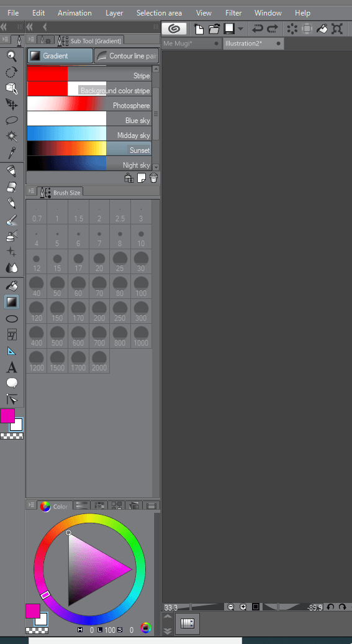The width and height of the screenshot is (352, 644).
Task: Open the timeline panel icon
Action: (x=187, y=624)
